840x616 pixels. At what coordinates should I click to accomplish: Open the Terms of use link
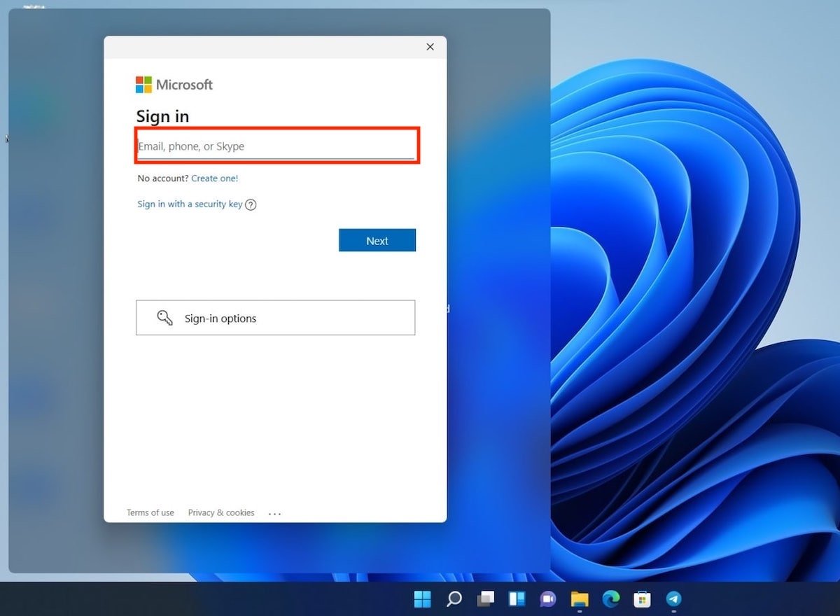(150, 512)
